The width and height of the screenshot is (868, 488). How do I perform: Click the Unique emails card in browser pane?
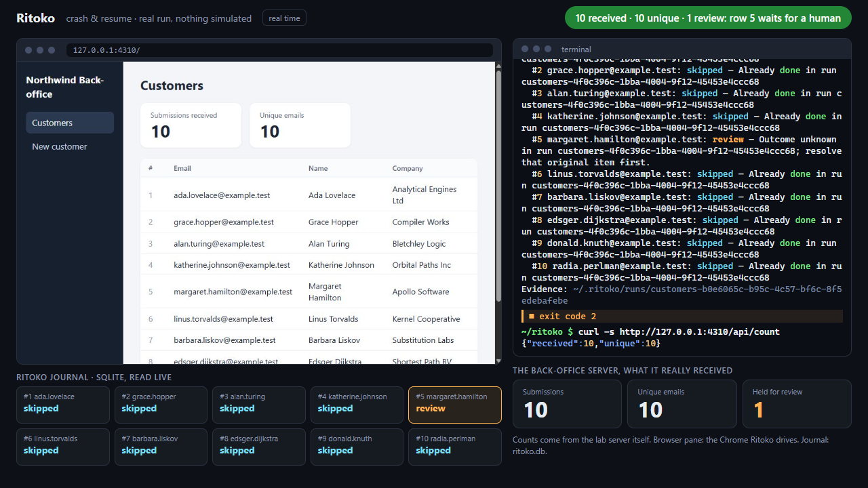click(x=300, y=125)
